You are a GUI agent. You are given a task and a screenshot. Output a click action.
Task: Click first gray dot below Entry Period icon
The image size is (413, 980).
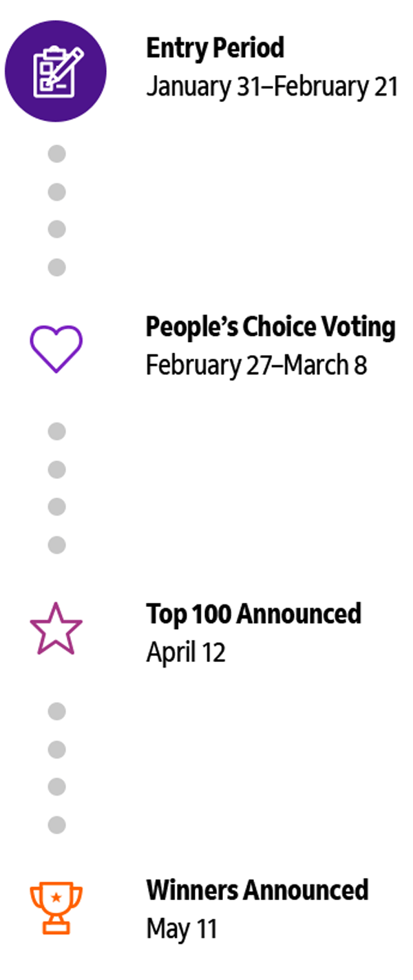[x=56, y=154]
